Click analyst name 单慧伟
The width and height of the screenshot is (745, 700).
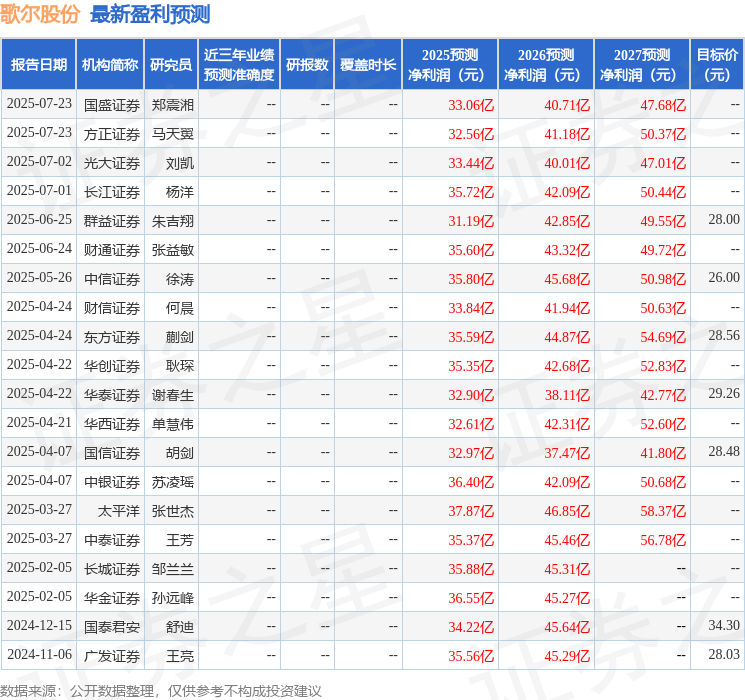(172, 424)
